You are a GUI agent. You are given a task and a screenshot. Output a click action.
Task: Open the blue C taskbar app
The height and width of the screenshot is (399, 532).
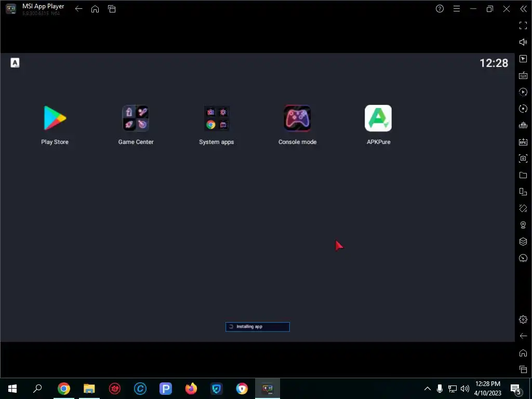pos(140,389)
